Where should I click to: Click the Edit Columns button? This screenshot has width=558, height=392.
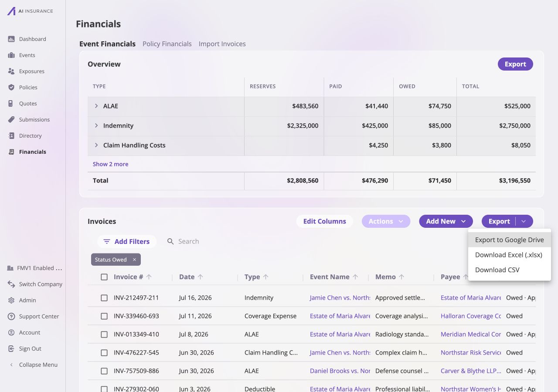point(325,221)
